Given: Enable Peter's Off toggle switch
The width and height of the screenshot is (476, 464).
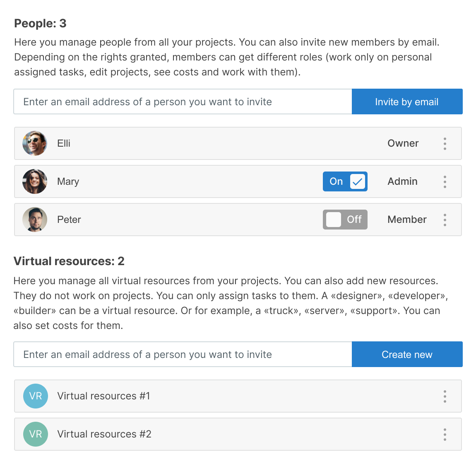Looking at the screenshot, I should (x=345, y=220).
